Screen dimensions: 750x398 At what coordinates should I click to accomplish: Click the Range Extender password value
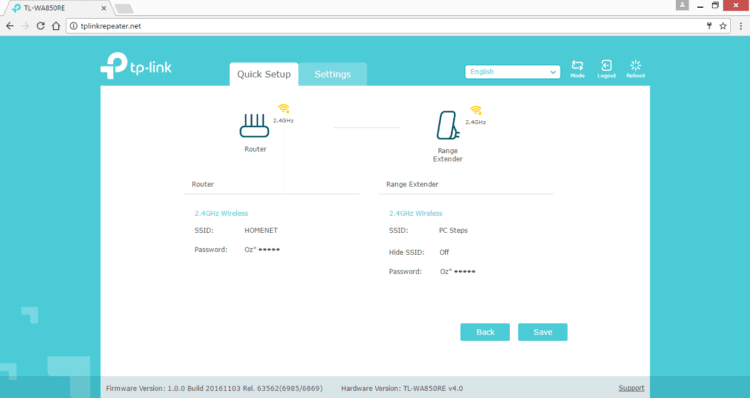tap(458, 271)
